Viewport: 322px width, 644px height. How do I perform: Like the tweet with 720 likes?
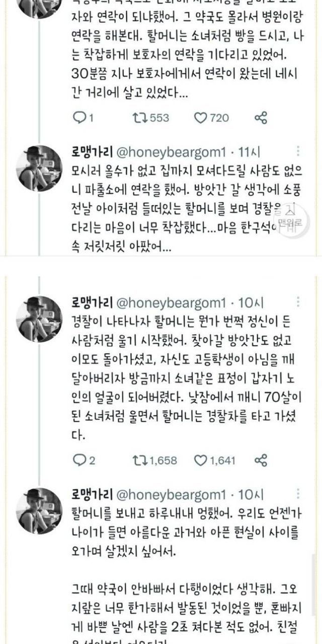[201, 118]
